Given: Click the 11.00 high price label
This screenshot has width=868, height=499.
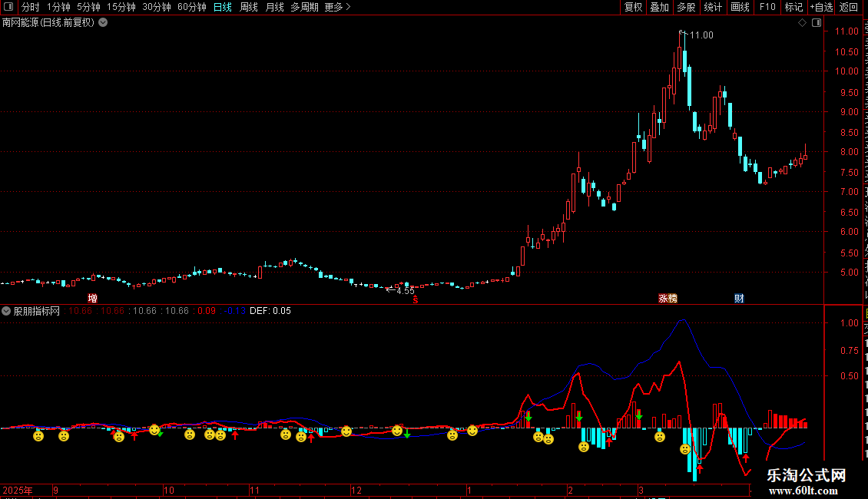Looking at the screenshot, I should (x=701, y=35).
